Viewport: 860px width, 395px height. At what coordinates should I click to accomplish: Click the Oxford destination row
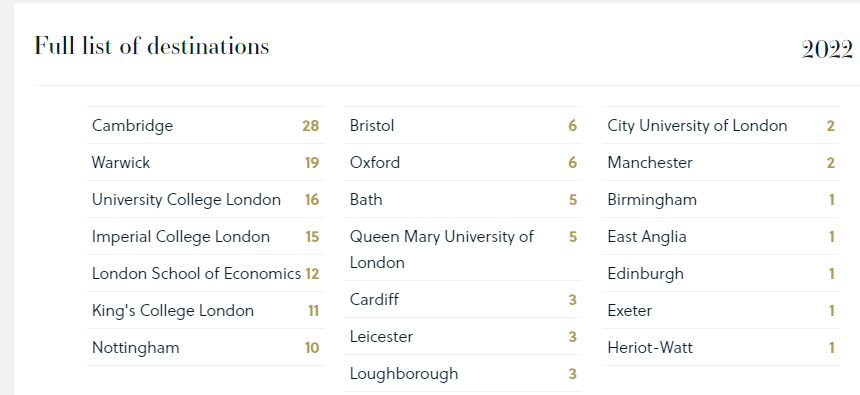point(463,162)
